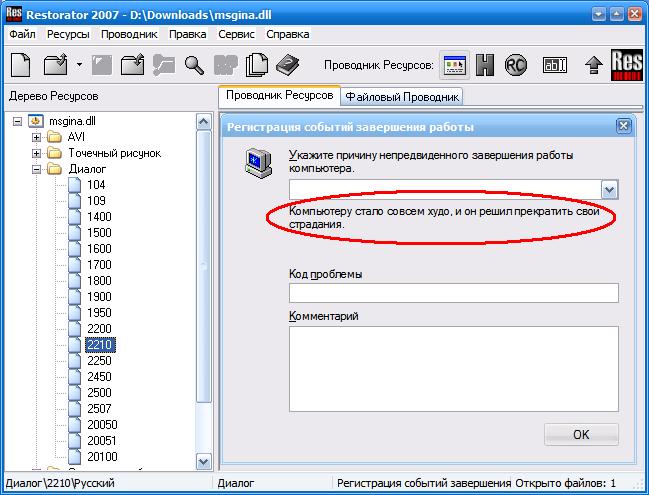Open the Правка menu

[187, 34]
